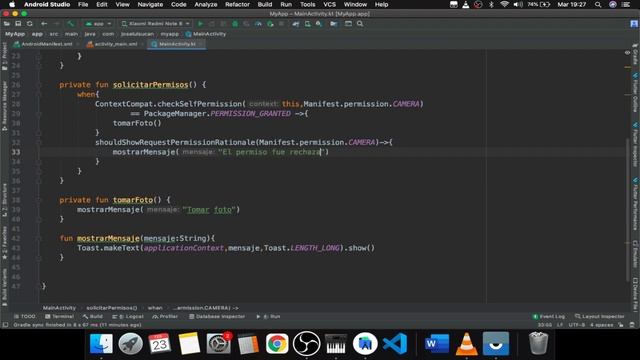This screenshot has height=360, width=640.
Task: Launch Google Chrome from the Dock
Action: [x=277, y=343]
